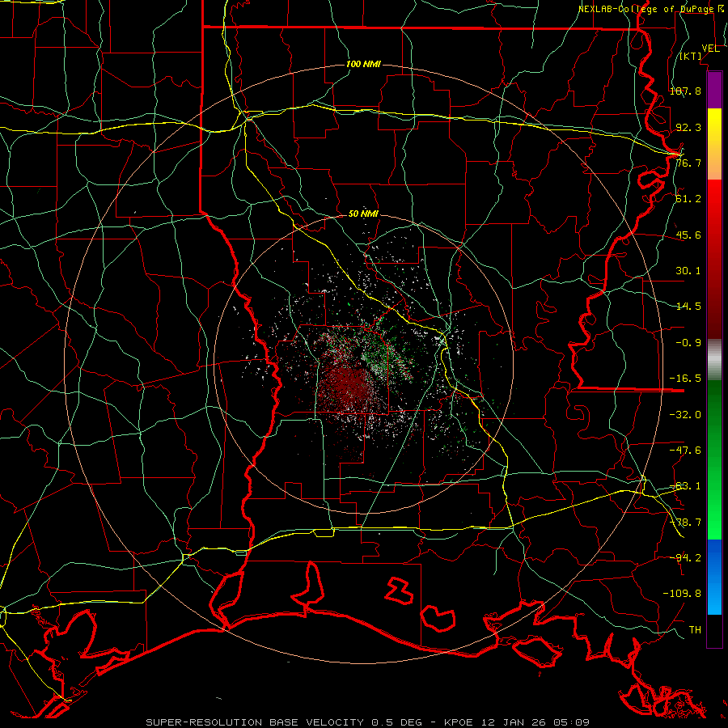Click the bright red segment of the color bar

714,200
